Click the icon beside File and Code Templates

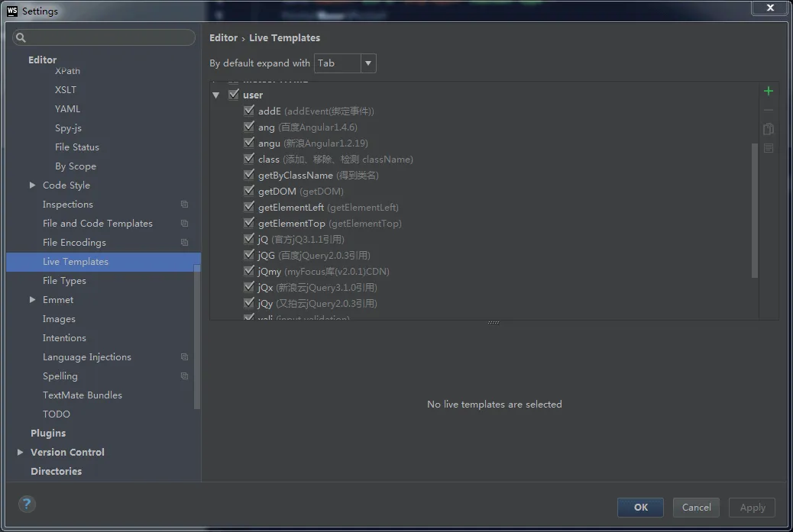coord(184,224)
